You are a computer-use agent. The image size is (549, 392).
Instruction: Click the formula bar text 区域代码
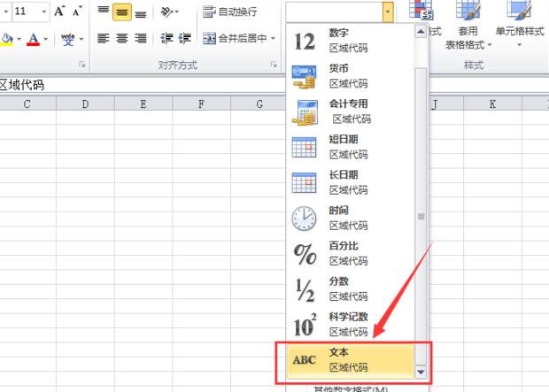click(22, 85)
